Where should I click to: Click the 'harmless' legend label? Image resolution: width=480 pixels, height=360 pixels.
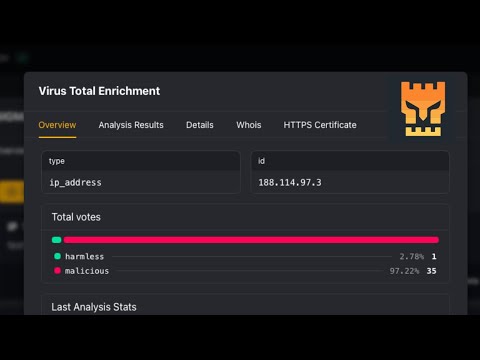[x=85, y=256]
